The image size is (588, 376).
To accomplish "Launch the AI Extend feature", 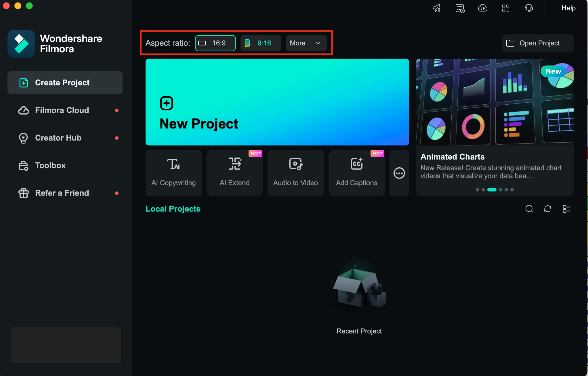I will (234, 172).
